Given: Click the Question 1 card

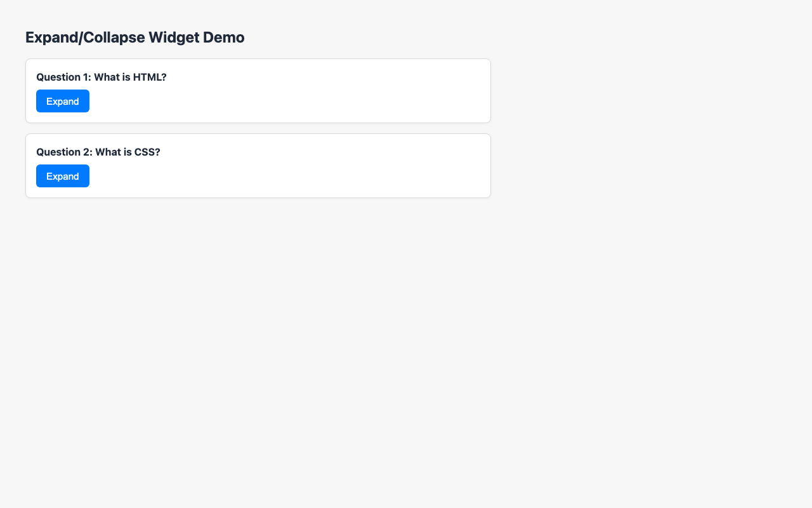Looking at the screenshot, I should 285,90.
